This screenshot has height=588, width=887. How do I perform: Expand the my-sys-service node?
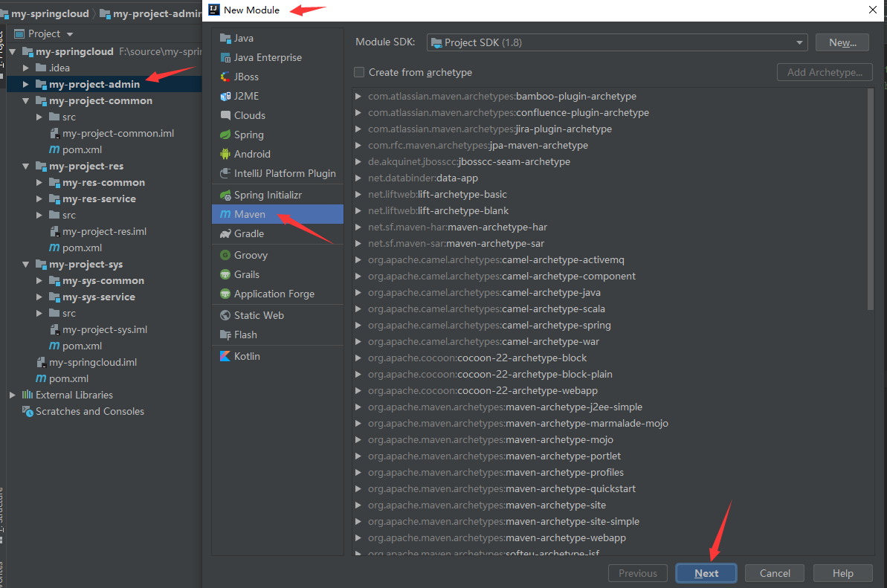(x=39, y=297)
